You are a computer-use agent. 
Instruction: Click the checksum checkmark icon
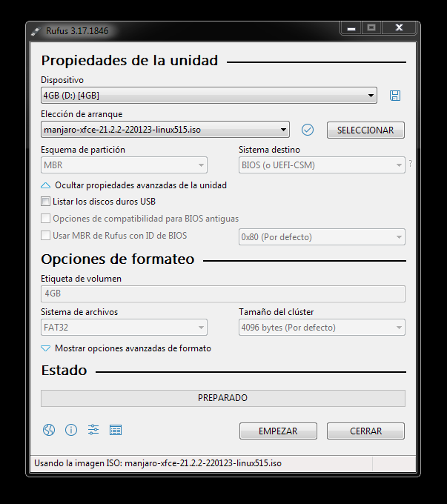point(308,130)
